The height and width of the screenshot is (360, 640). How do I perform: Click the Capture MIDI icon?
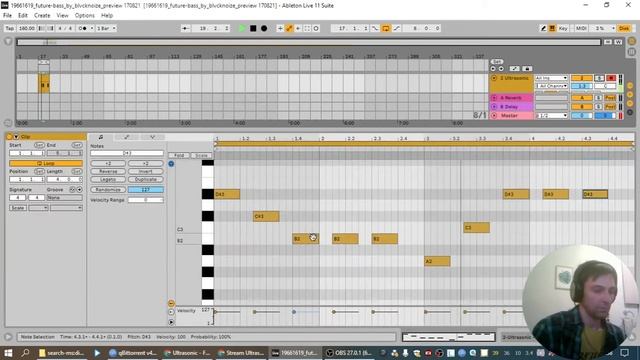[x=307, y=28]
